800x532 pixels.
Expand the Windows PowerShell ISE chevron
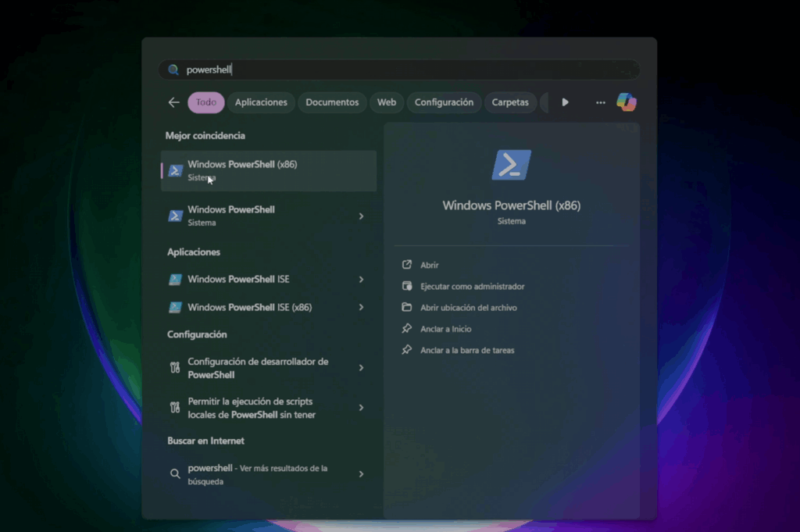(x=361, y=280)
